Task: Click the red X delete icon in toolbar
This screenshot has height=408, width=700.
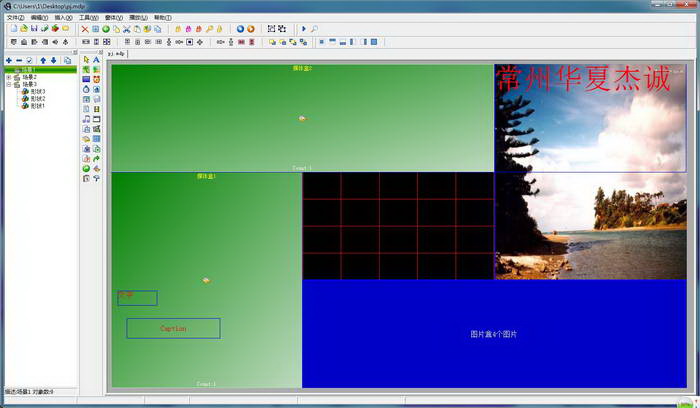Action: click(85, 29)
